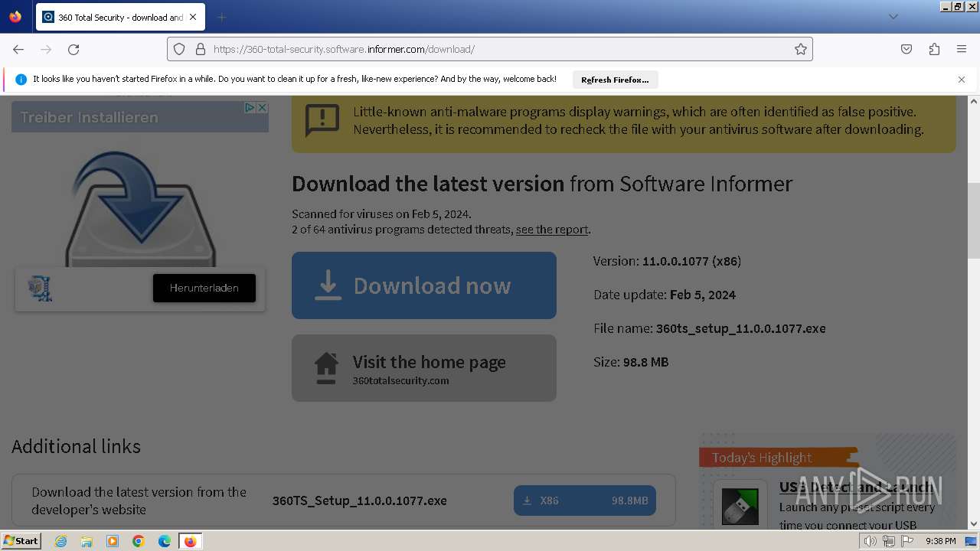Click the address bar URL field
This screenshot has width=980, height=551.
(490, 49)
